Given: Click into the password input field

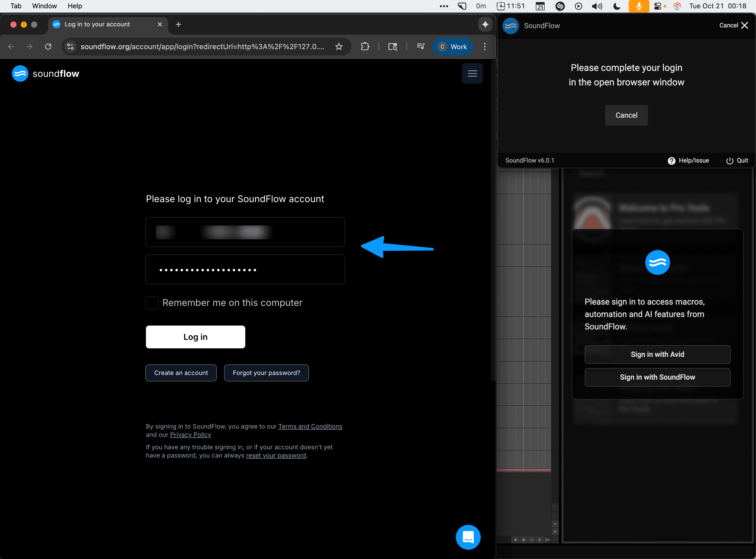Looking at the screenshot, I should tap(245, 269).
